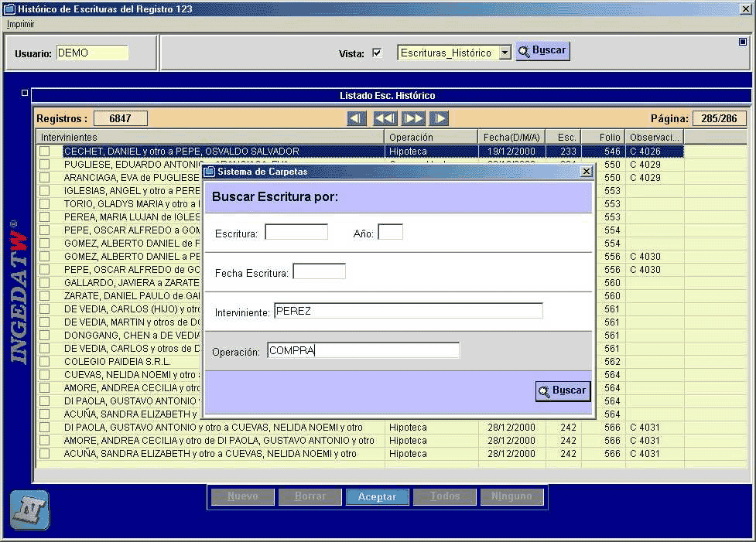
Task: Toggle the Vista checkbox
Action: 377,53
